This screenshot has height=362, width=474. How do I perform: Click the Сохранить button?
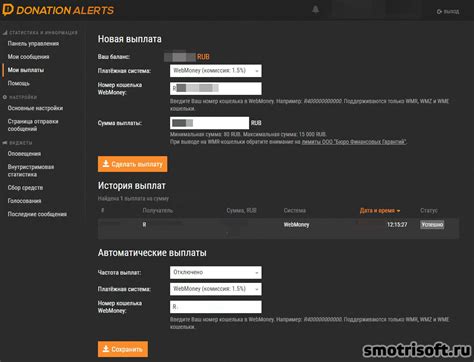[x=123, y=349]
